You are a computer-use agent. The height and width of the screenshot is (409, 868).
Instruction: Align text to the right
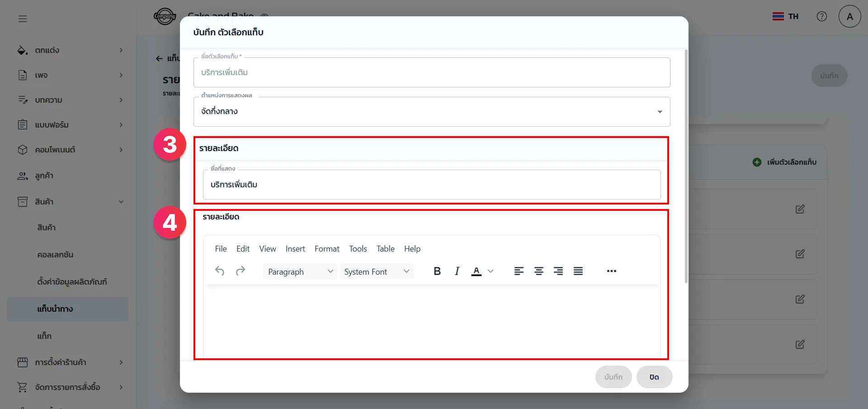pyautogui.click(x=558, y=271)
